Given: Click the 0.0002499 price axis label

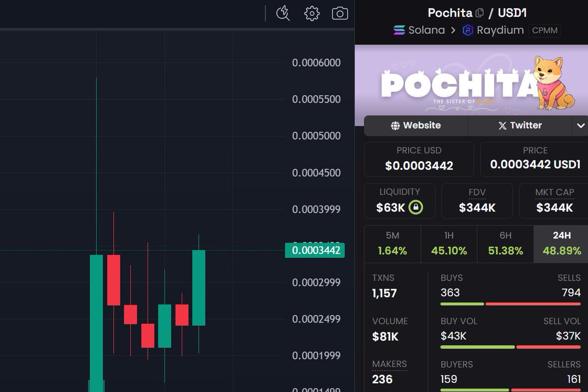Looking at the screenshot, I should coord(316,319).
